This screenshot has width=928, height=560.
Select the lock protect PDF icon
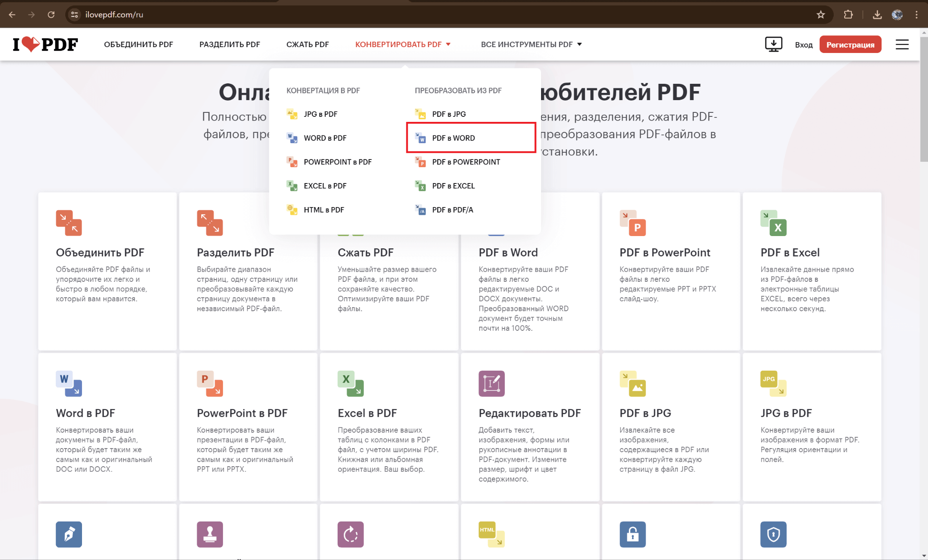tap(633, 535)
